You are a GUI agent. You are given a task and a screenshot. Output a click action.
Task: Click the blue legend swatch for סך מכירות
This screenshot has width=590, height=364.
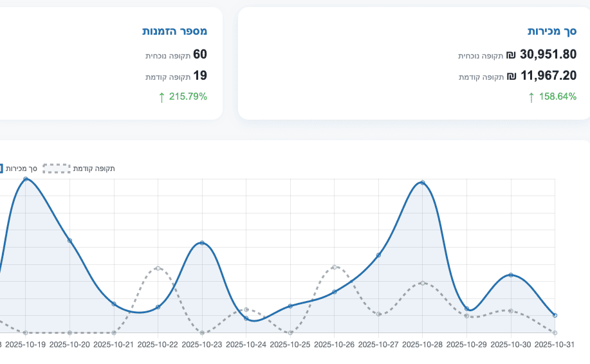tap(1, 168)
